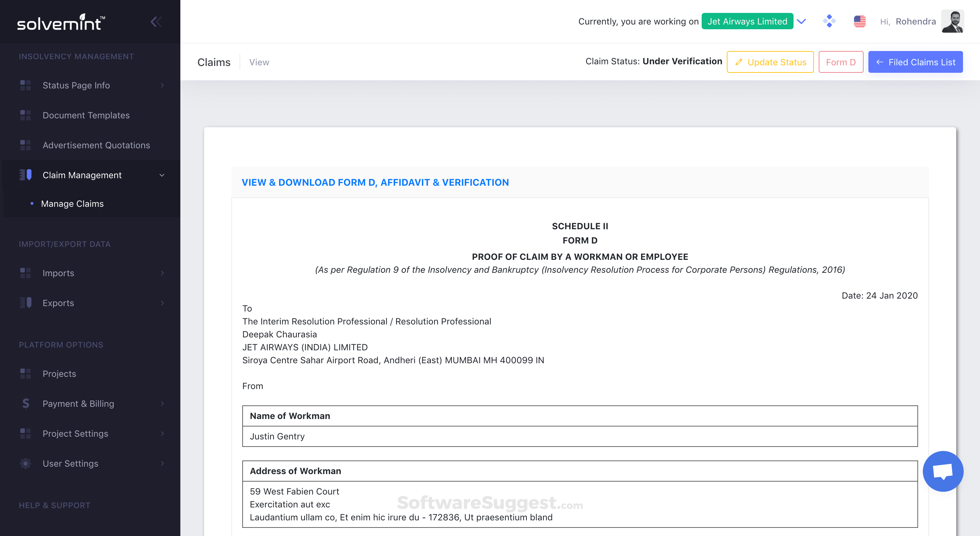Open Document Templates in sidebar
The image size is (980, 536).
(x=86, y=115)
